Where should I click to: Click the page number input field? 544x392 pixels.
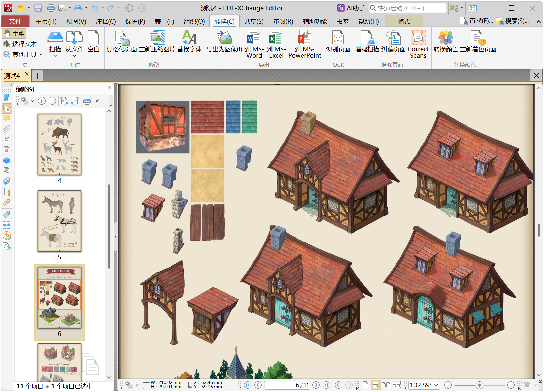pos(287,385)
